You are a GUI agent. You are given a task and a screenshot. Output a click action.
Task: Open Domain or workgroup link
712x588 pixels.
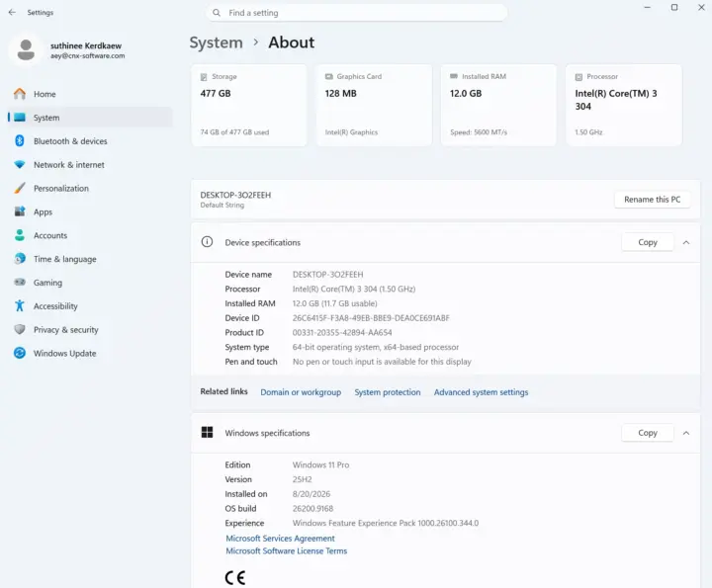click(x=301, y=392)
